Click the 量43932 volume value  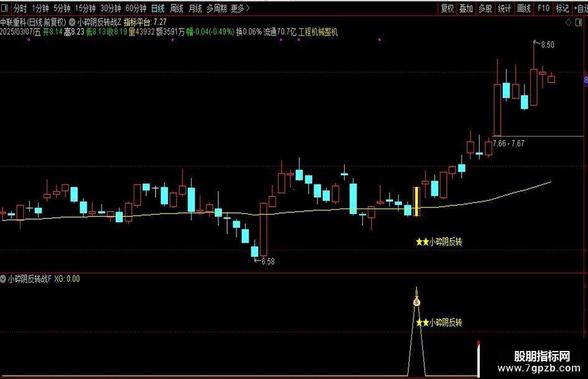point(142,32)
